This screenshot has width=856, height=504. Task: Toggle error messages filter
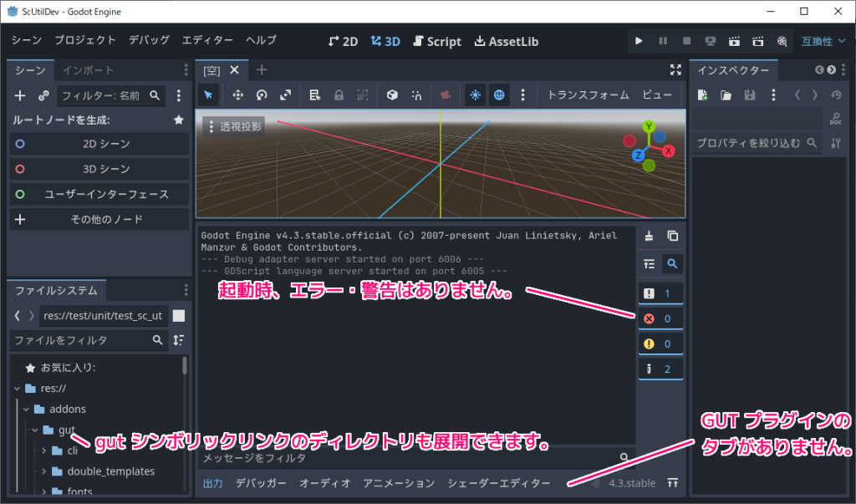(x=660, y=318)
